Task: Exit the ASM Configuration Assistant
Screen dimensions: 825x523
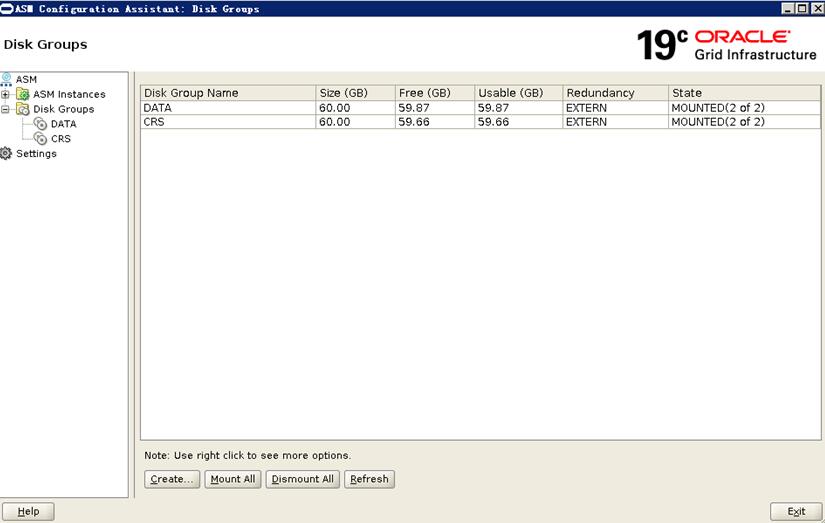Action: click(x=796, y=511)
